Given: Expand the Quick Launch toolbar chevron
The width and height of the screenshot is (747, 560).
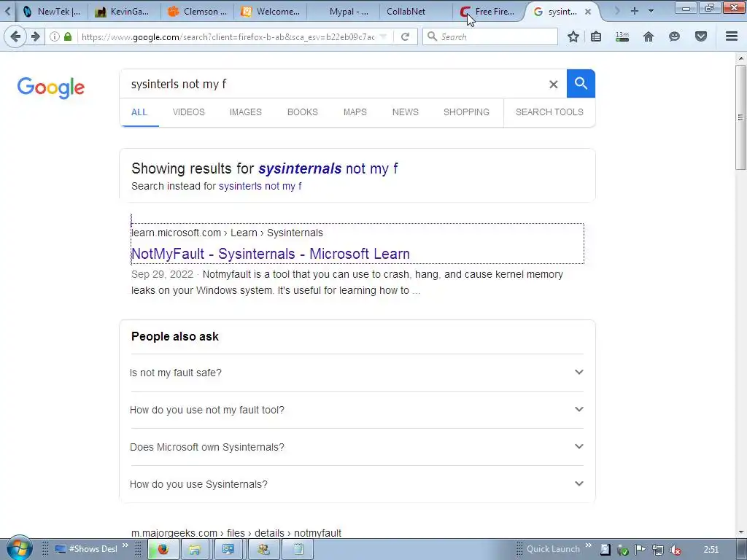Looking at the screenshot, I should (x=589, y=545).
